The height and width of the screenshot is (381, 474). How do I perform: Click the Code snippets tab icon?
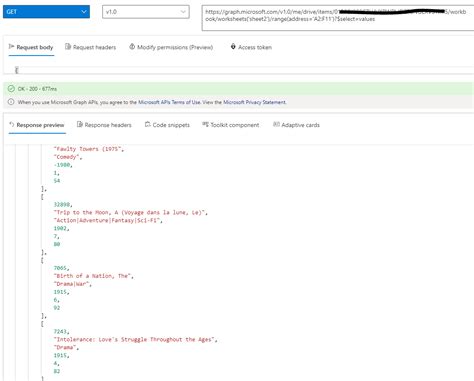tap(148, 125)
